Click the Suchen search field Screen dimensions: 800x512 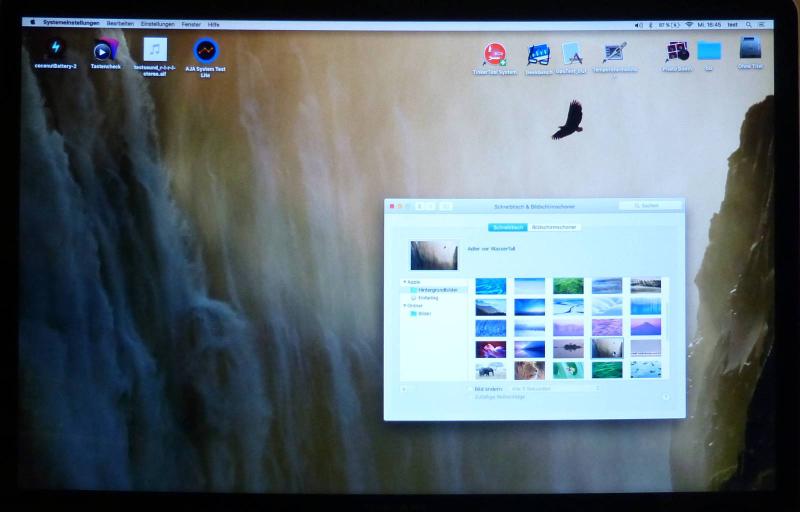tap(649, 206)
